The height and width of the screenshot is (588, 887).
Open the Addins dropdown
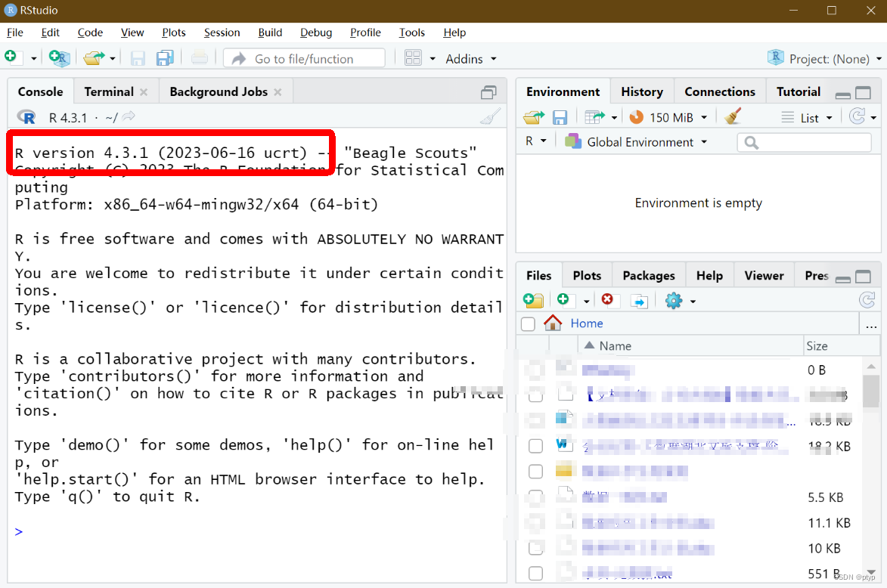click(x=470, y=59)
